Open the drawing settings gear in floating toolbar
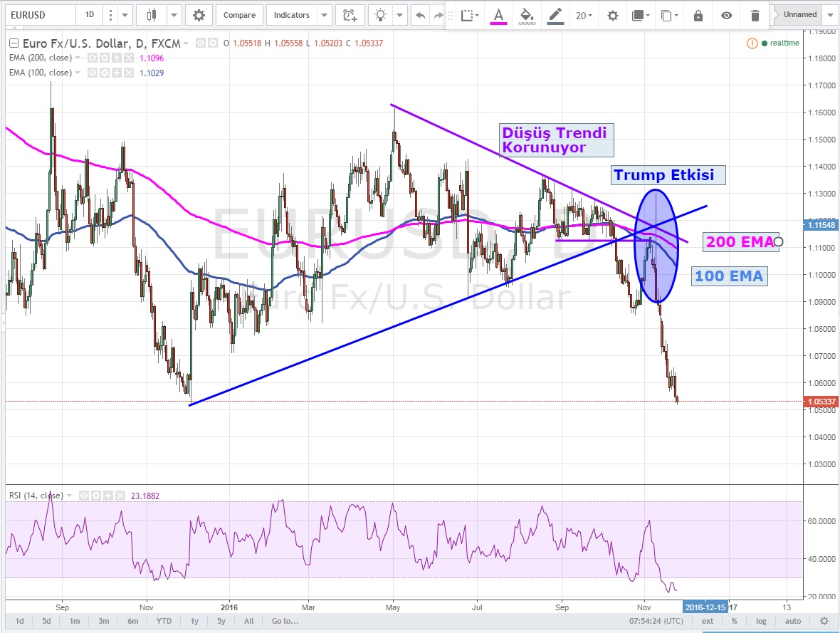840x633 pixels. click(612, 15)
